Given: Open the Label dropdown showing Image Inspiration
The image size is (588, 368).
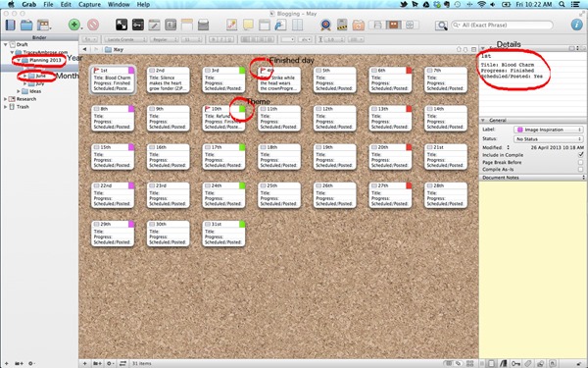Looking at the screenshot, I should 548,130.
